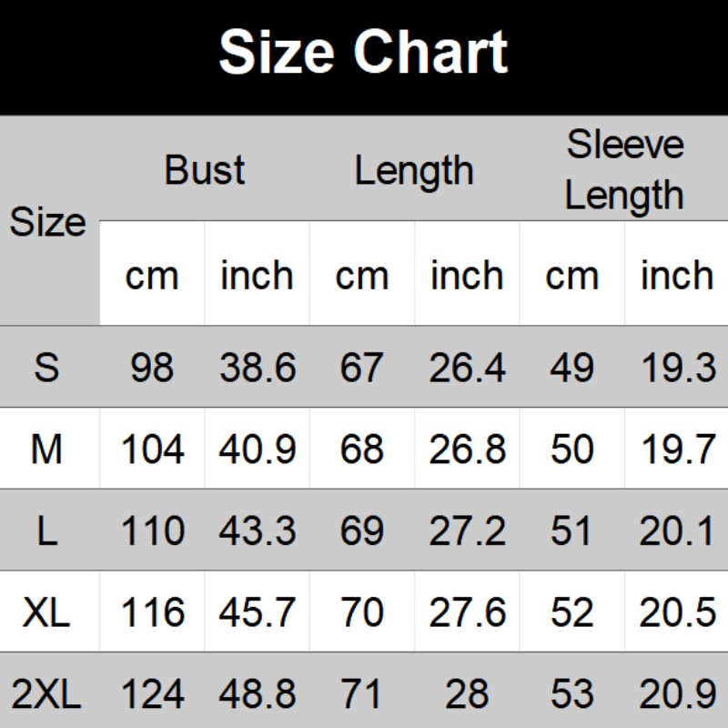Pick the 2XL size row label
Viewport: 728px width, 728px height.
point(47,696)
